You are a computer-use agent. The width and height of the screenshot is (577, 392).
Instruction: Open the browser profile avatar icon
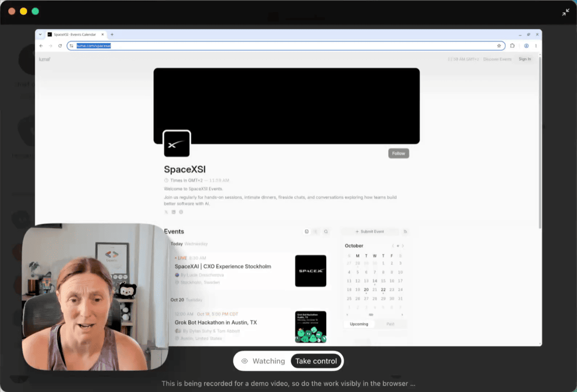pyautogui.click(x=527, y=46)
